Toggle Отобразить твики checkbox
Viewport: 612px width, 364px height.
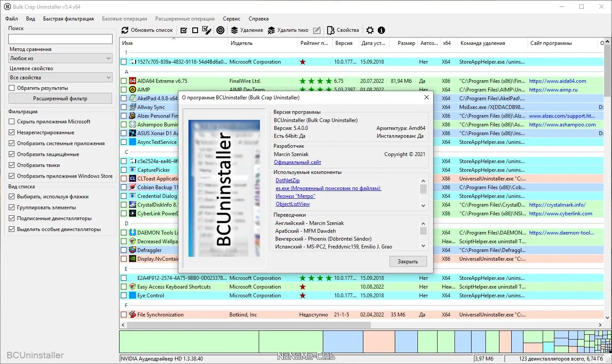12,165
